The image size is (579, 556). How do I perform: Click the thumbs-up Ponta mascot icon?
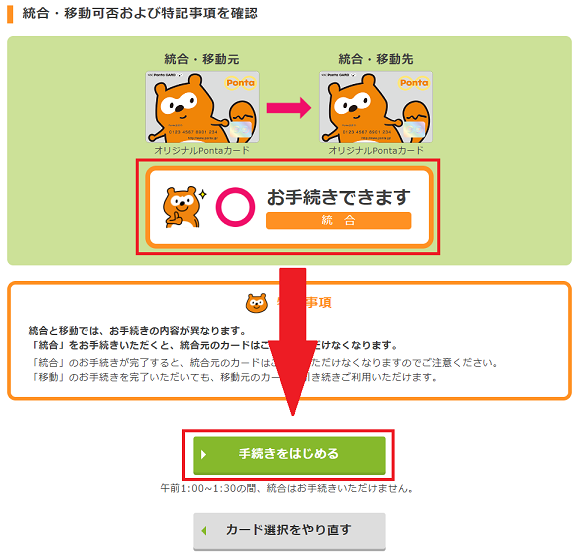pyautogui.click(x=184, y=207)
